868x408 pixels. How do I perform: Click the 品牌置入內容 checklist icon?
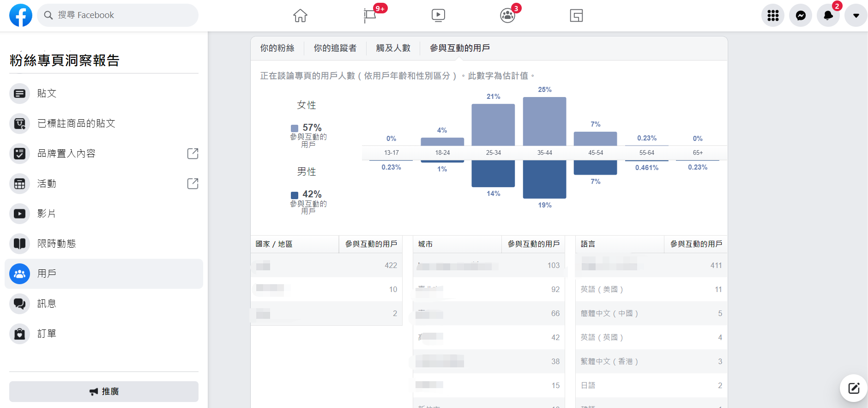coord(19,153)
